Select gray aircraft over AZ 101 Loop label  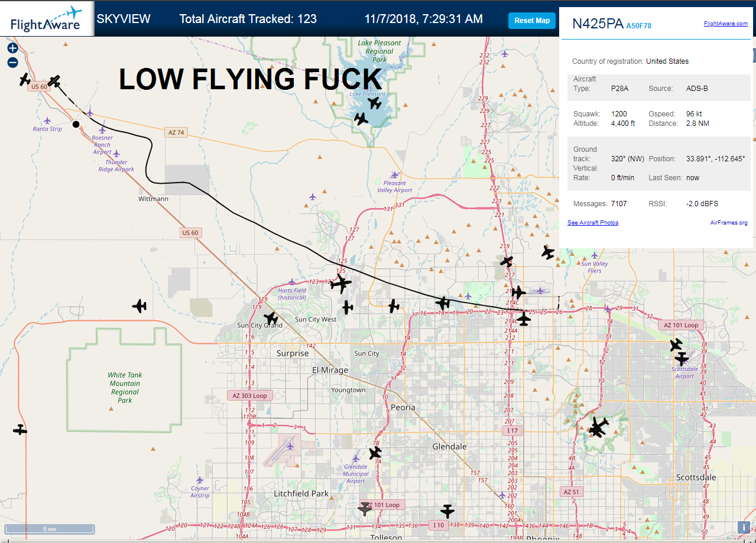pos(366,508)
